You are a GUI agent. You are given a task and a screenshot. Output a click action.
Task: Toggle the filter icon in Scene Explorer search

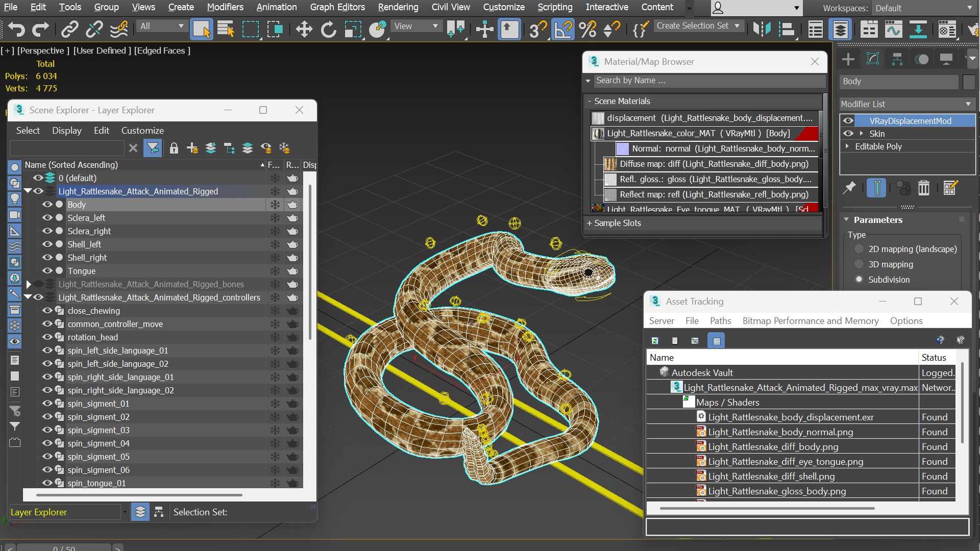(153, 148)
